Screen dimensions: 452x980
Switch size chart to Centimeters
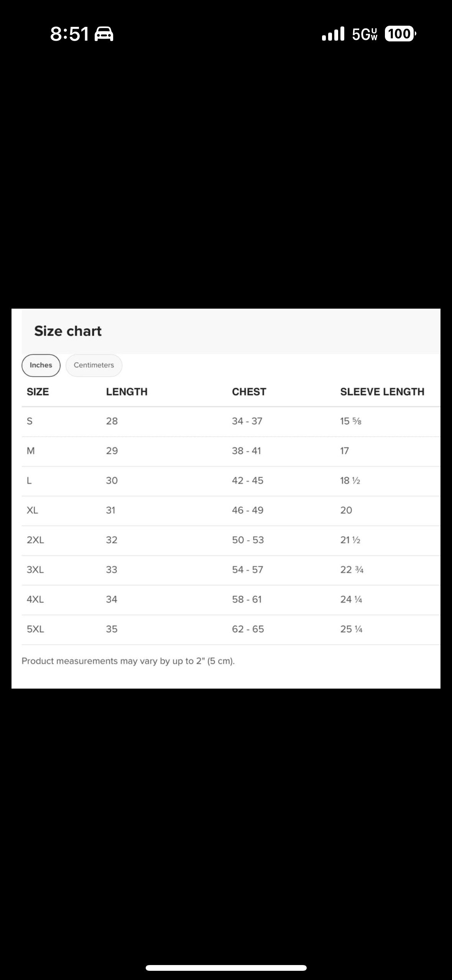pos(94,365)
